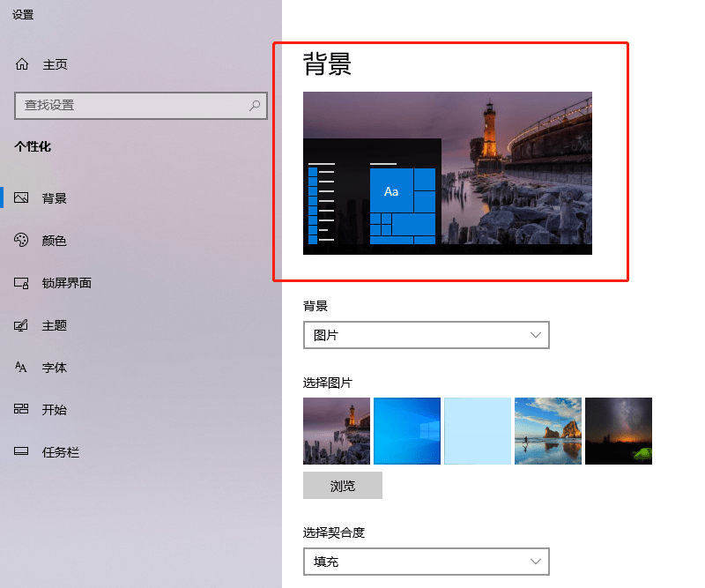The image size is (705, 588).
Task: Select the Background picture icon
Action: [x=22, y=198]
